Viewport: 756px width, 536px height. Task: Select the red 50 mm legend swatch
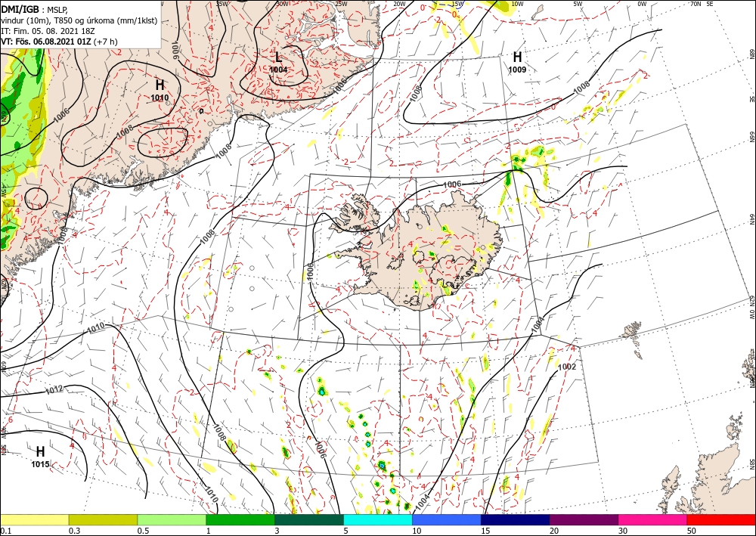721,519
